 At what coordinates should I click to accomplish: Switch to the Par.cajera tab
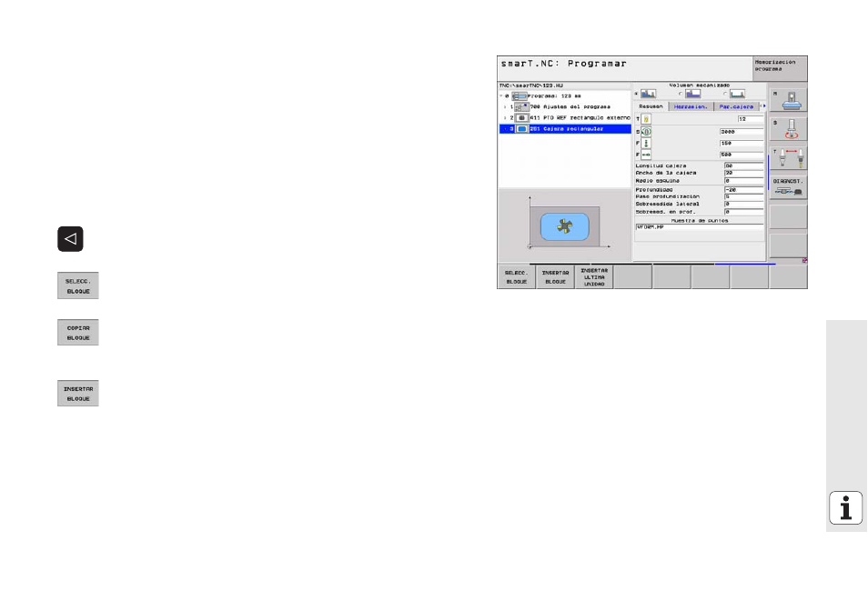pos(736,106)
